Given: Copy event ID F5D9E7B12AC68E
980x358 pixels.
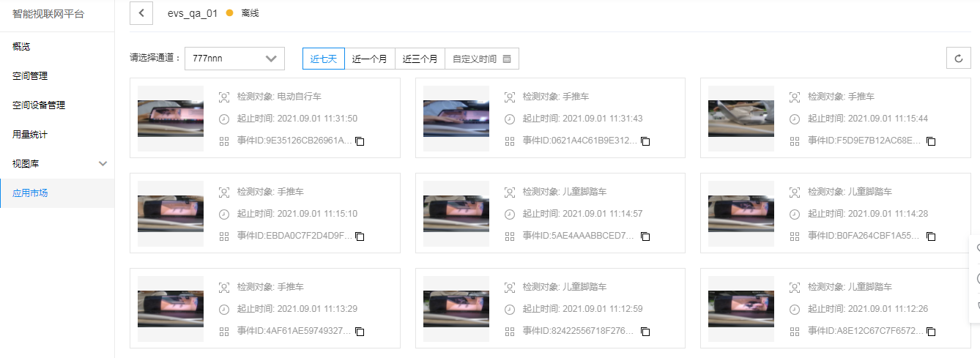Looking at the screenshot, I should [x=931, y=141].
